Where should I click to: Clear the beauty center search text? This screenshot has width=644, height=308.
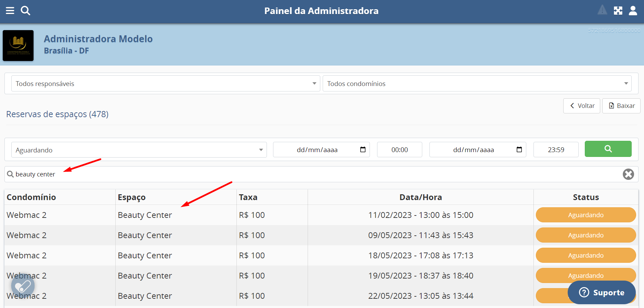628,174
